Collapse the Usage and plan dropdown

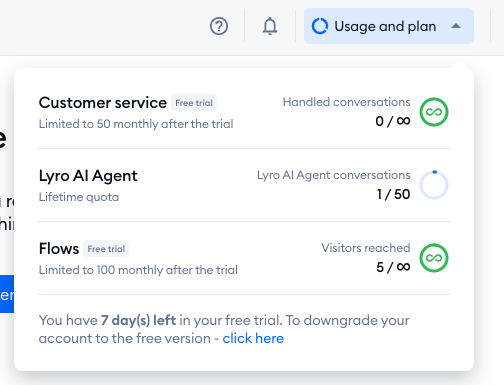pyautogui.click(x=389, y=26)
